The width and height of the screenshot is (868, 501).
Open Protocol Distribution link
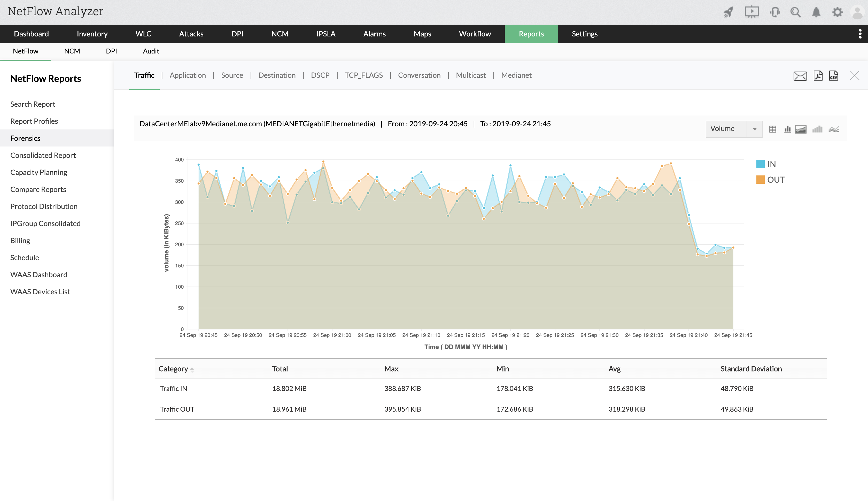point(44,206)
